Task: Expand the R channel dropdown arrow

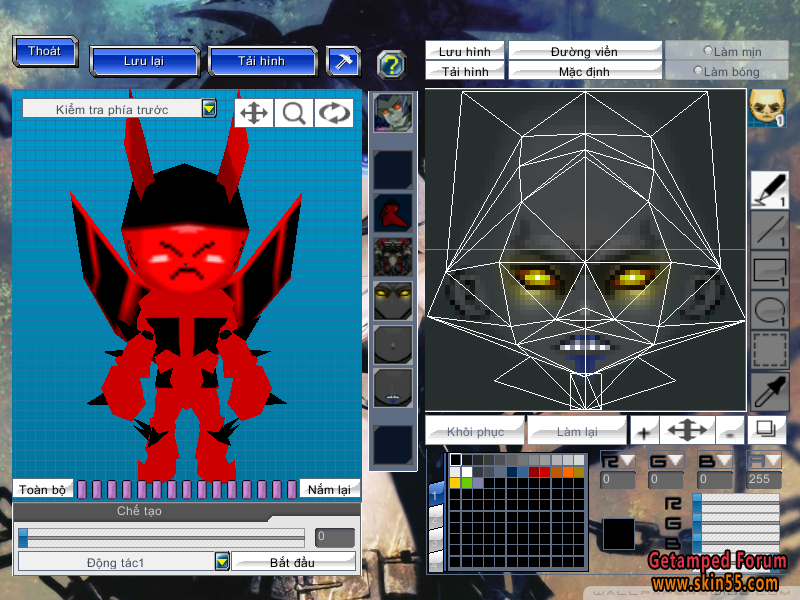Action: (627, 461)
